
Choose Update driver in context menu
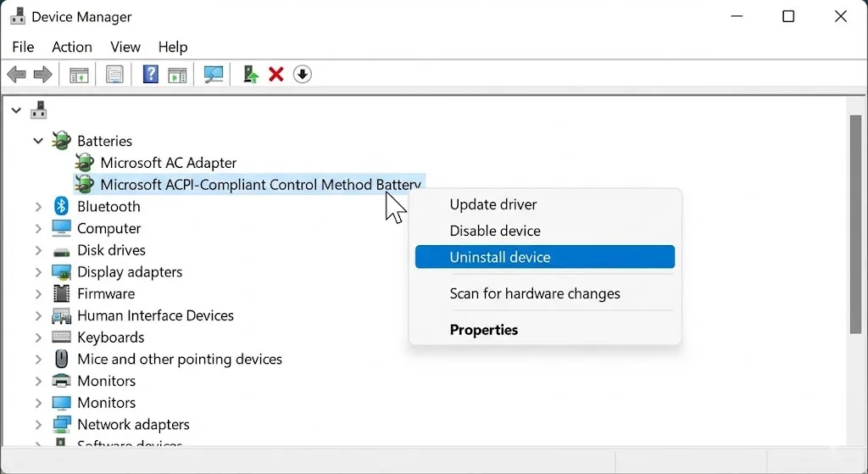pyautogui.click(x=545, y=204)
